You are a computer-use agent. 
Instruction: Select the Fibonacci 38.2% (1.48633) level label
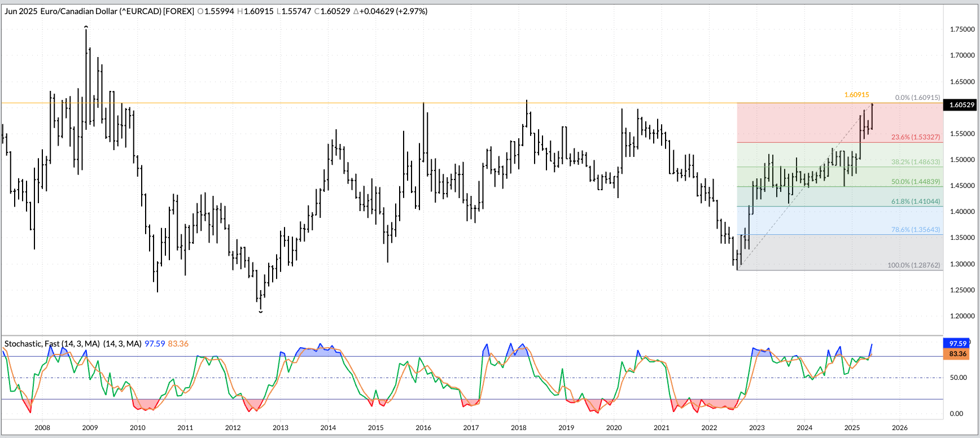[915, 162]
